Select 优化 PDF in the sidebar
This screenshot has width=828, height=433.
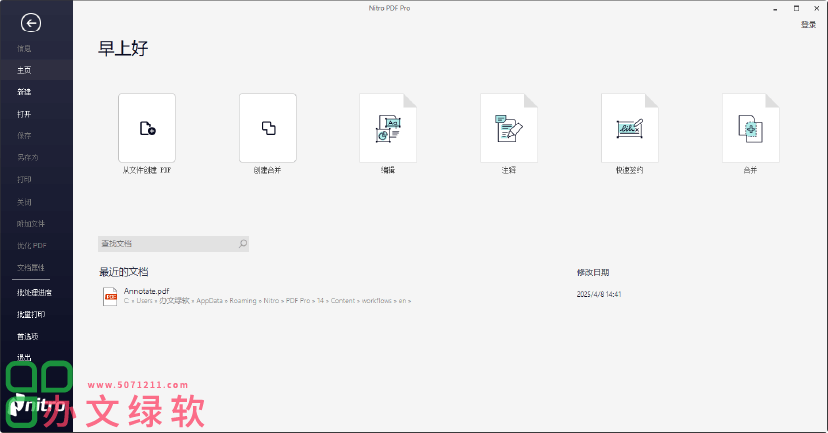click(x=32, y=246)
